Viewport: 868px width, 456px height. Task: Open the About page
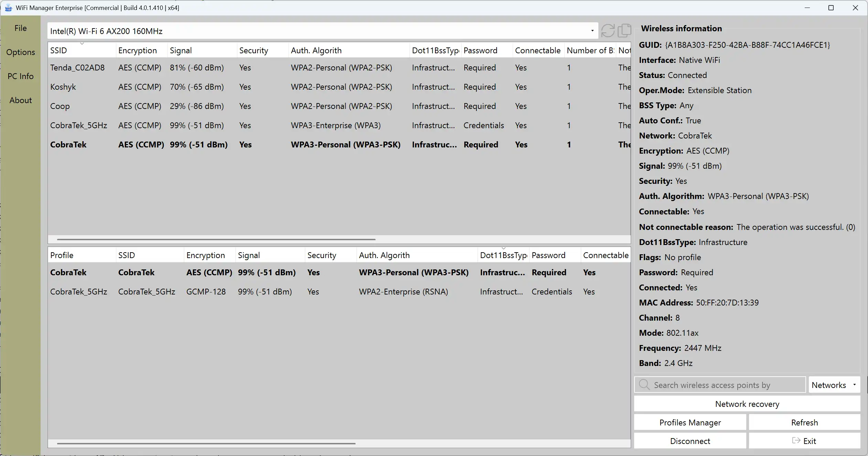coord(21,100)
